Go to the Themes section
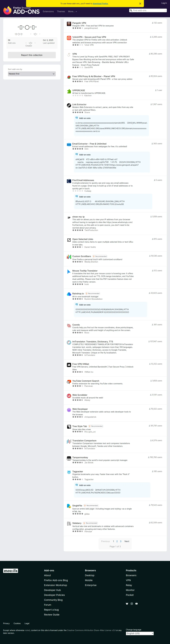 coord(61,12)
